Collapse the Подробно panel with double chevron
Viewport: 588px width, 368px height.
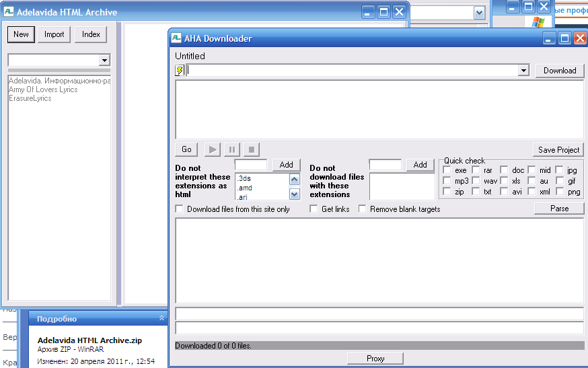pos(161,318)
